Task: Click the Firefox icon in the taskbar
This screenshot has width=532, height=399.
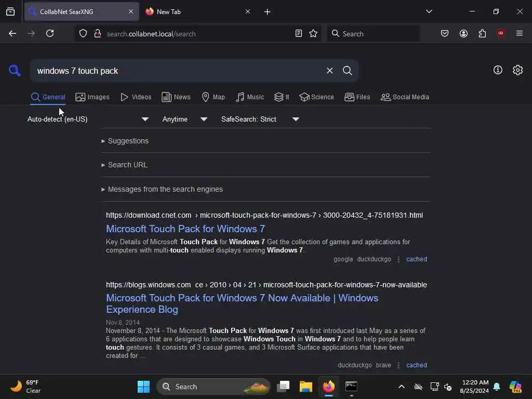Action: 328,387
